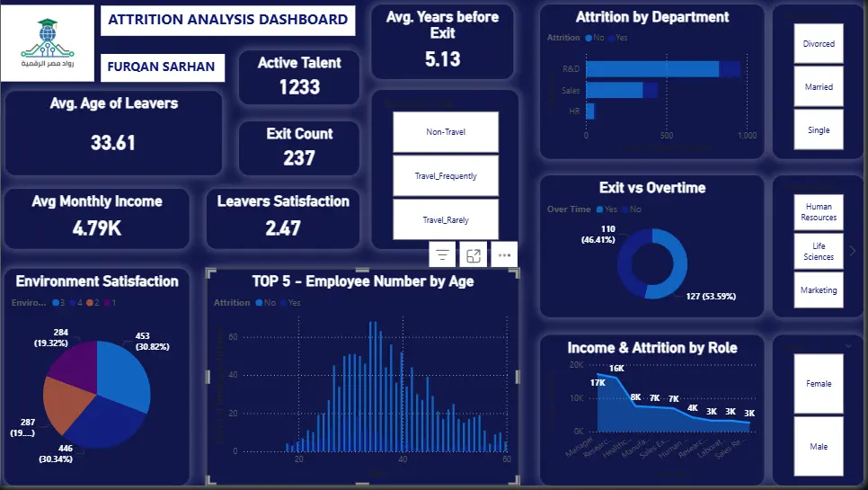Click Avg. Years before Exit 5.13 card
Screen dimensions: 868x490
442,42
